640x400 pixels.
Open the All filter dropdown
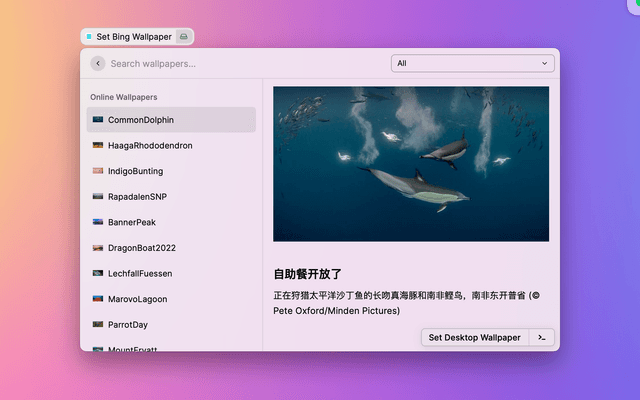click(472, 63)
